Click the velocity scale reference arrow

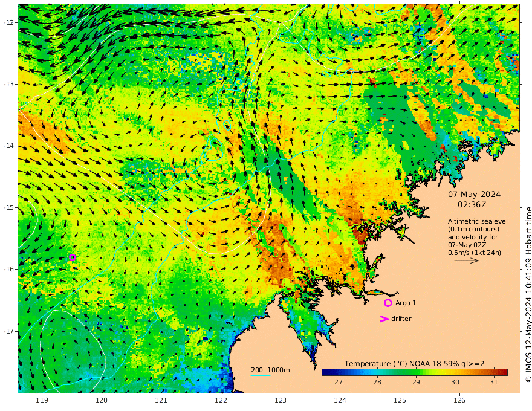coord(467,261)
